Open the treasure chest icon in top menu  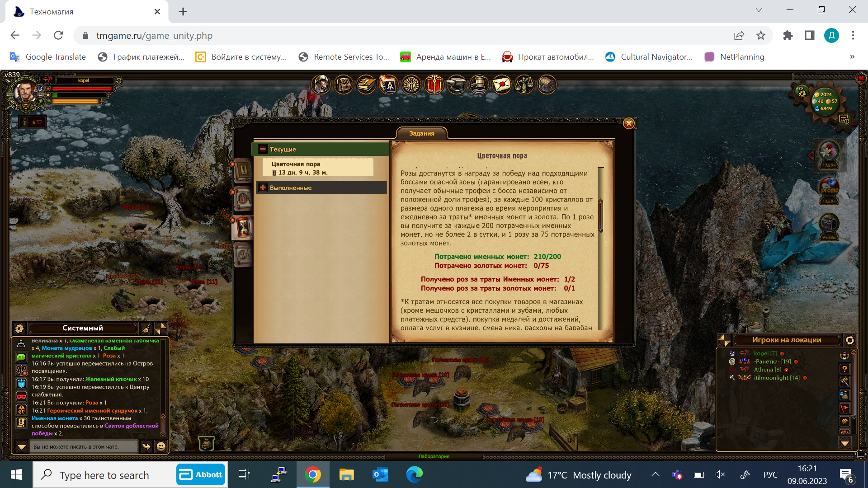point(547,84)
